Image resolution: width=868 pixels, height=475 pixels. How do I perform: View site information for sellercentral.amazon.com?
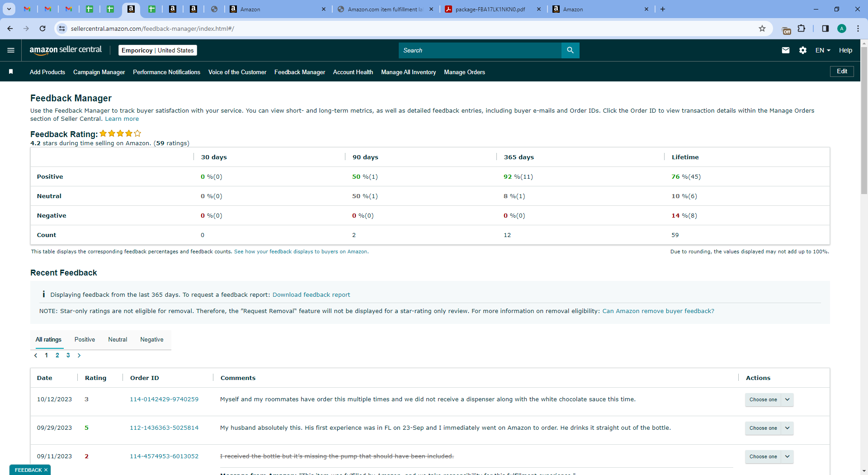tap(62, 28)
